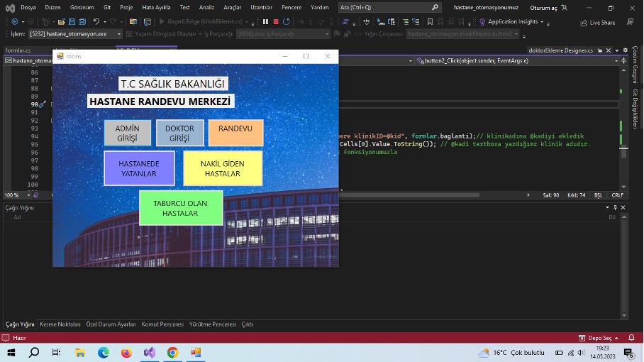Open the DOKTOR GİRİŞİ form
Viewport: 644px width, 362px height.
(179, 133)
